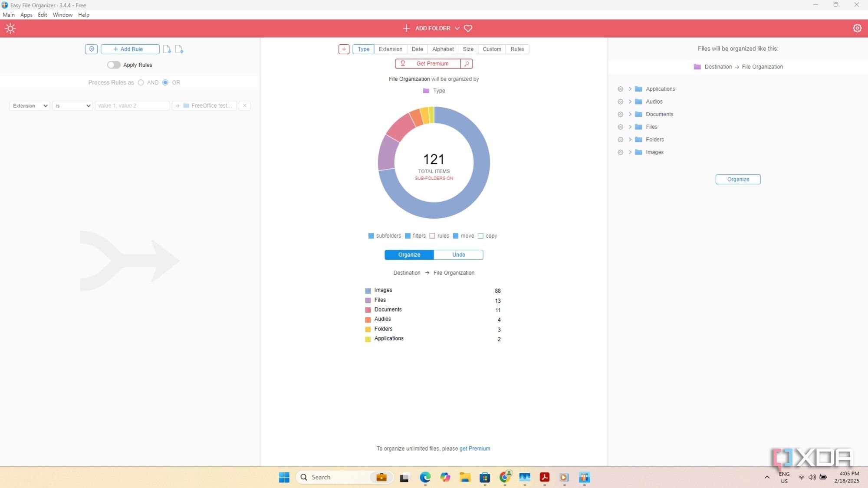Open the ADD FOLDER dropdown arrow

pos(457,28)
